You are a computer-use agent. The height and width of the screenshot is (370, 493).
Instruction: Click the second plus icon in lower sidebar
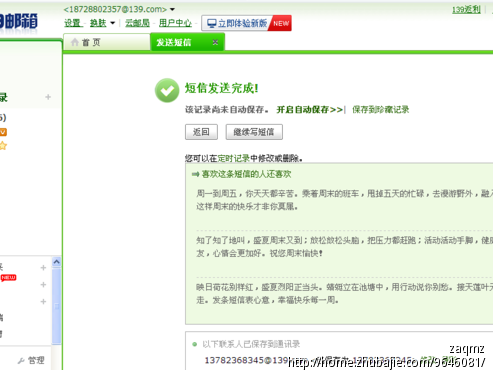coord(43,285)
